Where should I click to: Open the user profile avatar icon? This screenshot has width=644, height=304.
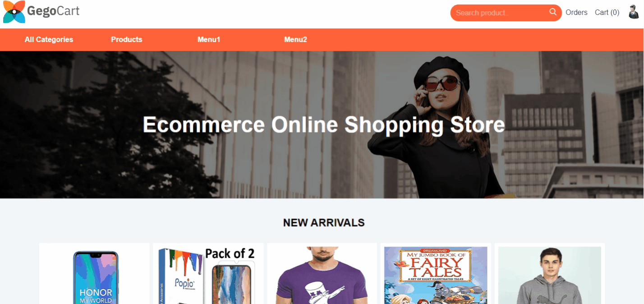pos(634,12)
